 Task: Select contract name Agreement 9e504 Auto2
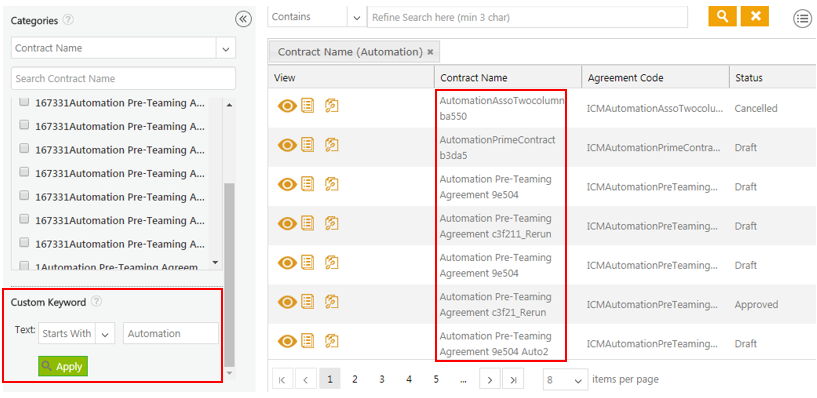(x=496, y=344)
